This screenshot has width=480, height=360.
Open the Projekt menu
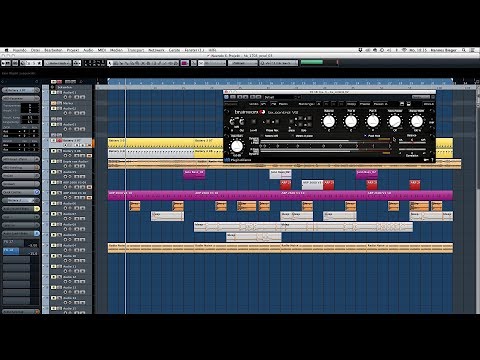click(x=73, y=50)
